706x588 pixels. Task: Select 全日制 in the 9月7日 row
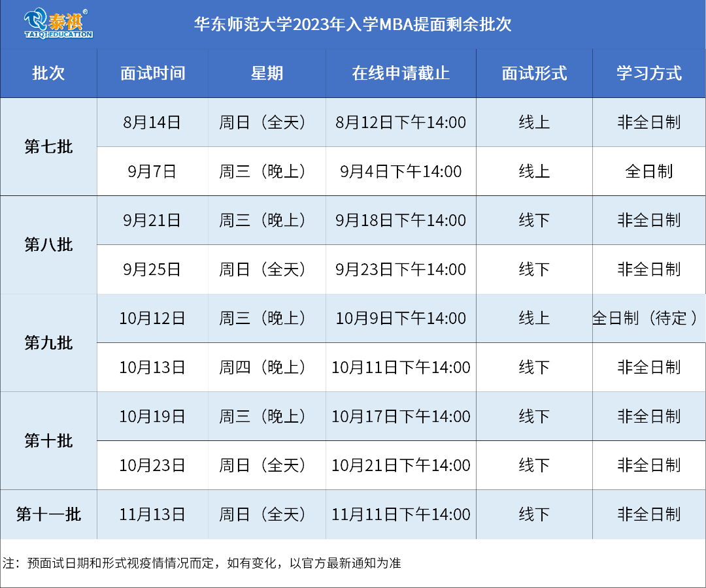click(x=648, y=172)
